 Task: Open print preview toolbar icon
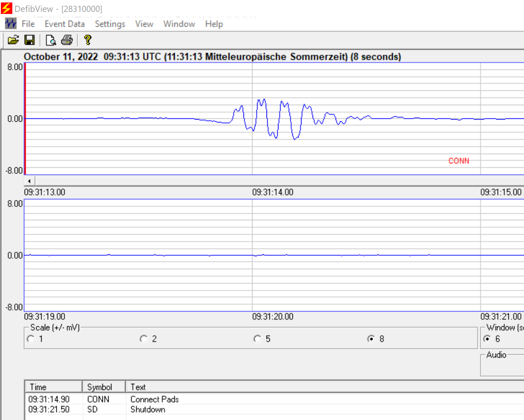coord(51,40)
